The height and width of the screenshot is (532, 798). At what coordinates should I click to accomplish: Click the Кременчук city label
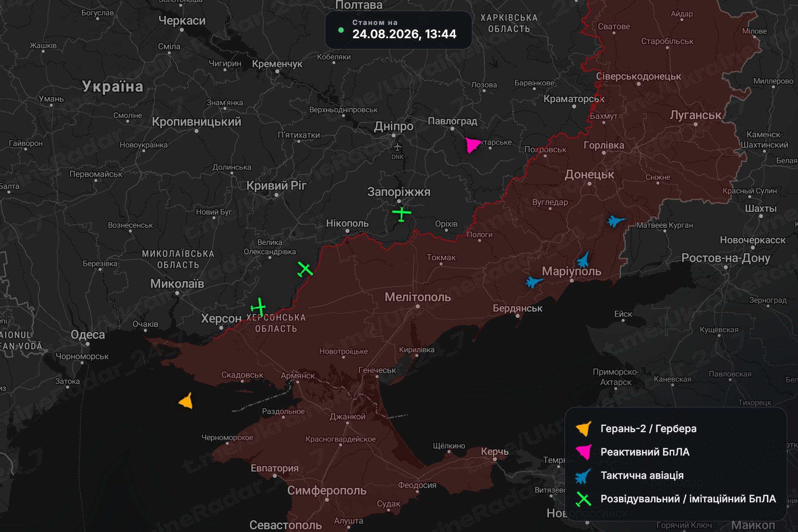(277, 64)
